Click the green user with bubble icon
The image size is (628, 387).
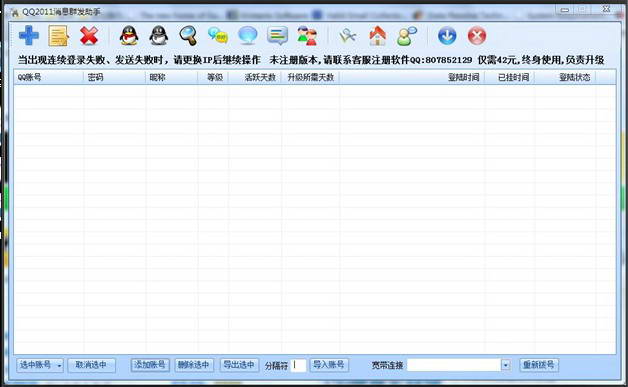[x=407, y=36]
